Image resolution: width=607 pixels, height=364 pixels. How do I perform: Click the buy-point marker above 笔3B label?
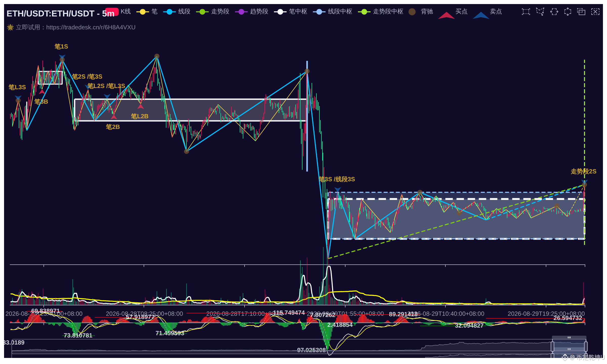42,92
